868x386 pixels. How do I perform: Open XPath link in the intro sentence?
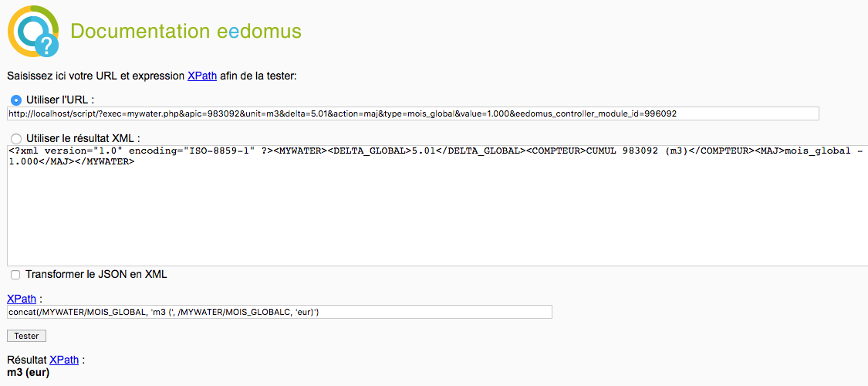tap(202, 76)
